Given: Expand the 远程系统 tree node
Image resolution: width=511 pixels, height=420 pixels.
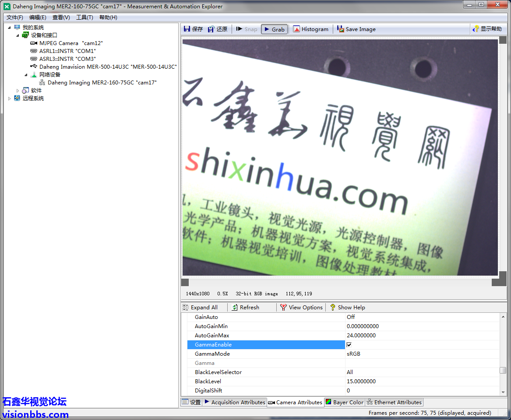Looking at the screenshot, I should coord(9,98).
